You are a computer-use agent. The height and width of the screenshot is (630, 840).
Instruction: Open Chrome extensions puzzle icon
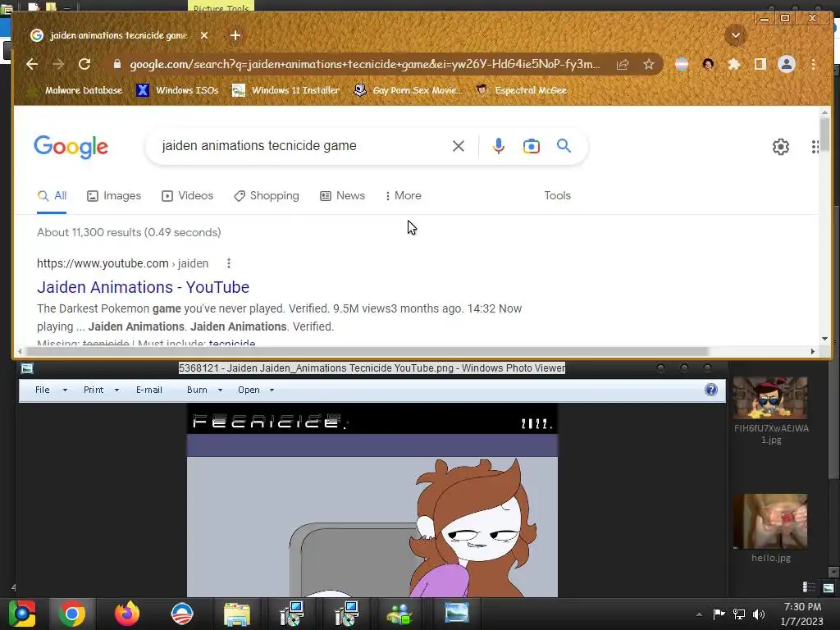coord(734,64)
